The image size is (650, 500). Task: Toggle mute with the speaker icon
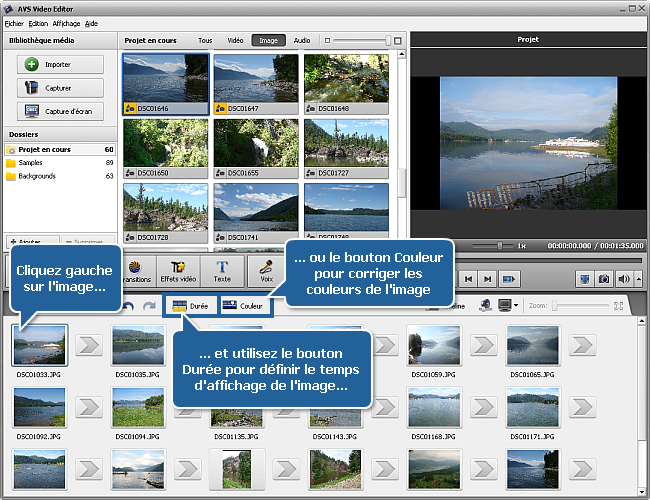[x=622, y=279]
